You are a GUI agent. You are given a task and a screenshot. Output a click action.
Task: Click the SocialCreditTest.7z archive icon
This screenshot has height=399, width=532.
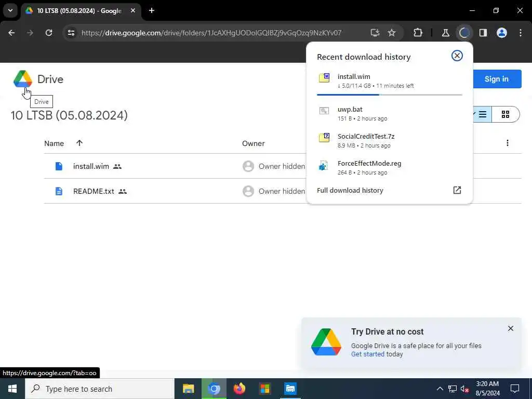click(x=324, y=137)
